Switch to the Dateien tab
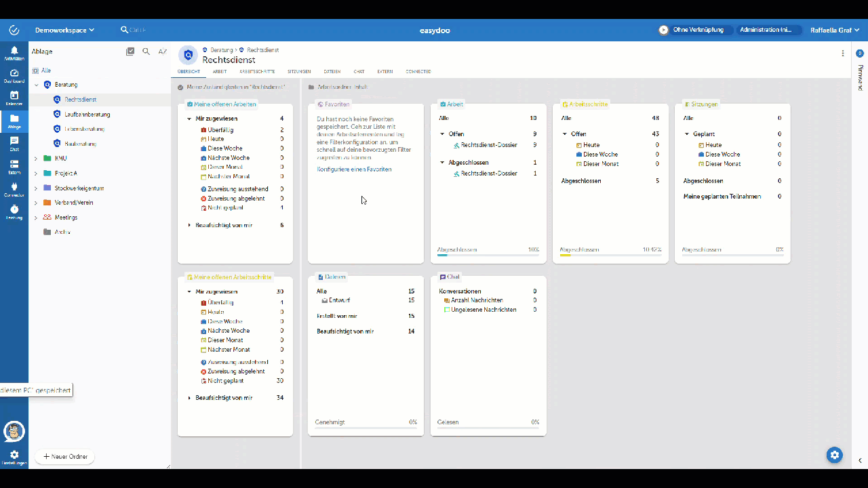The width and height of the screenshot is (868, 488). tap(332, 71)
